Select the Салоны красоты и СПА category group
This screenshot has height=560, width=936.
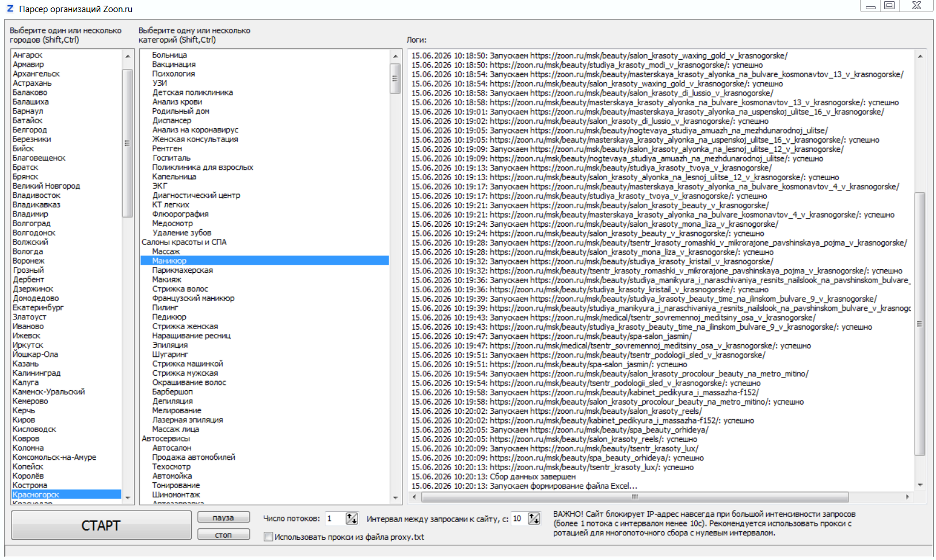click(x=184, y=242)
